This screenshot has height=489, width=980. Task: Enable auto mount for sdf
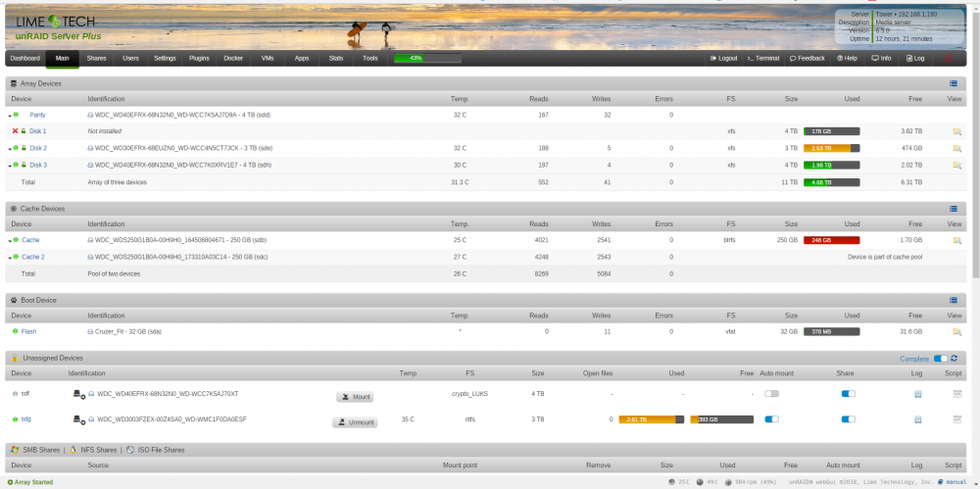click(772, 394)
